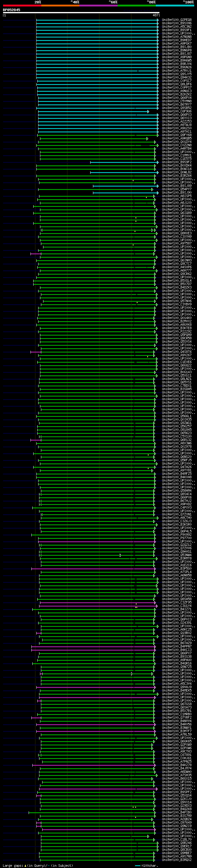Select the UniRef100_Q6UK65 label
This screenshot has width=197, height=868.
point(177,741)
